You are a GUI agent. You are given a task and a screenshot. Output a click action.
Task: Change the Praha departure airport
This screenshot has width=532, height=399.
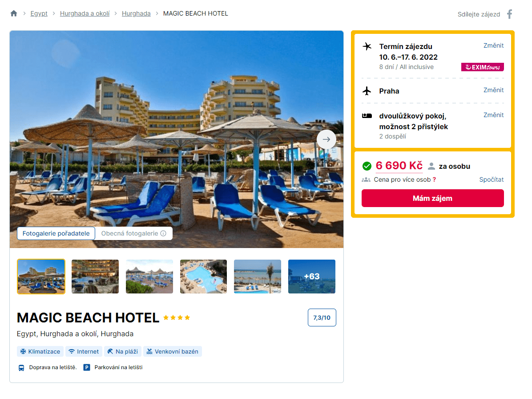coord(493,90)
